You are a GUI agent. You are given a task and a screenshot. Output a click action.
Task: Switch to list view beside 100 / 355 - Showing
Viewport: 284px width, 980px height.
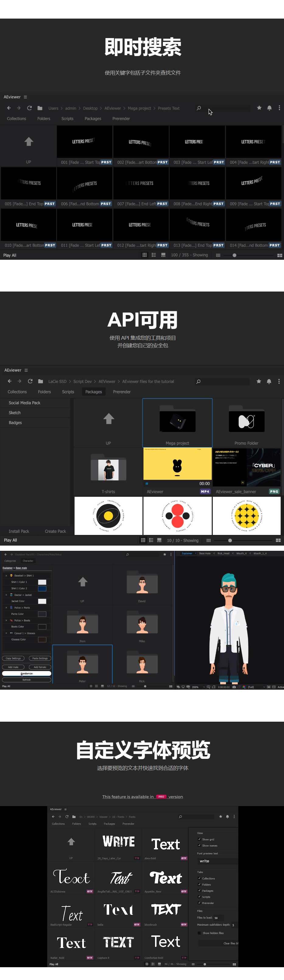point(154,255)
